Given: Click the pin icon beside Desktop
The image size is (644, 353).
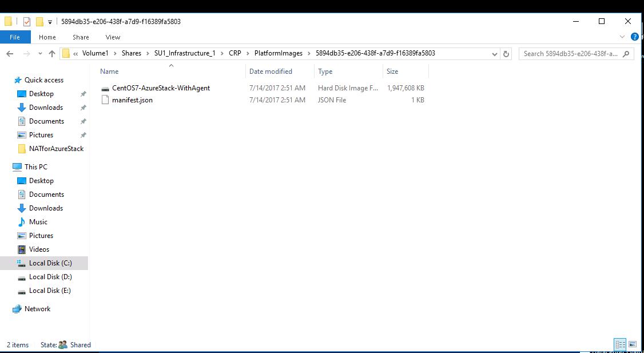Looking at the screenshot, I should pyautogui.click(x=84, y=94).
